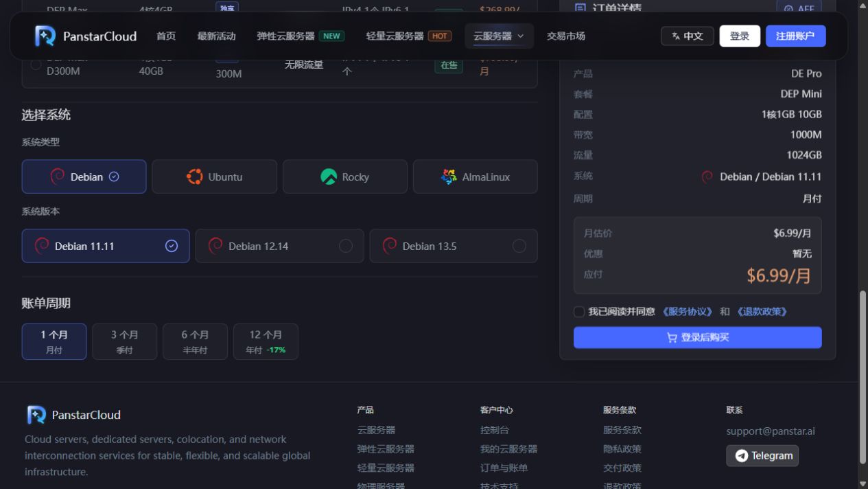Open footer 控制台 link

coord(495,430)
